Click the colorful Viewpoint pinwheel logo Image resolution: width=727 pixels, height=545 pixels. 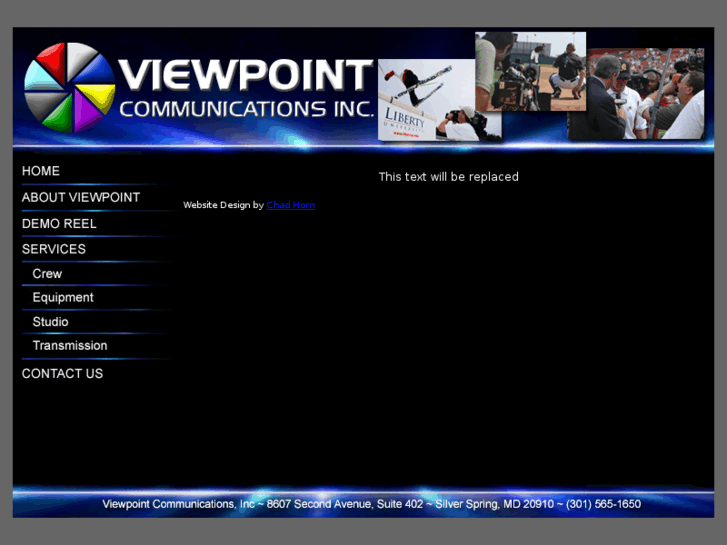click(x=70, y=87)
